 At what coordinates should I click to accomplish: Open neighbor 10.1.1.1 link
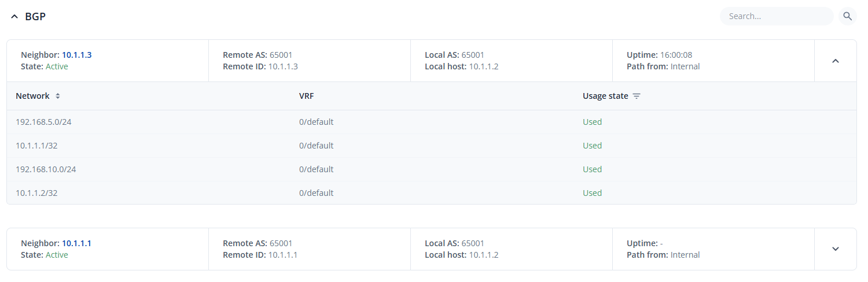tap(76, 243)
